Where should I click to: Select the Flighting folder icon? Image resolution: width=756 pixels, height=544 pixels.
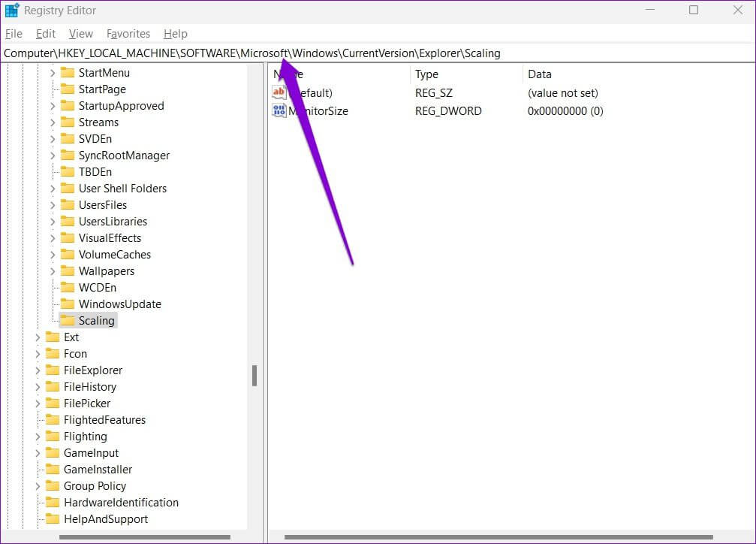coord(53,436)
